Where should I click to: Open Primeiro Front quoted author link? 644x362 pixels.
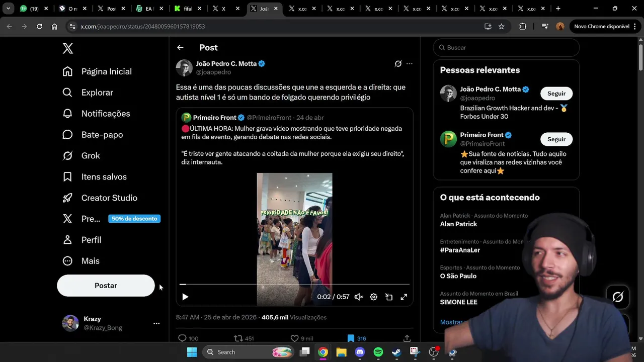click(215, 118)
